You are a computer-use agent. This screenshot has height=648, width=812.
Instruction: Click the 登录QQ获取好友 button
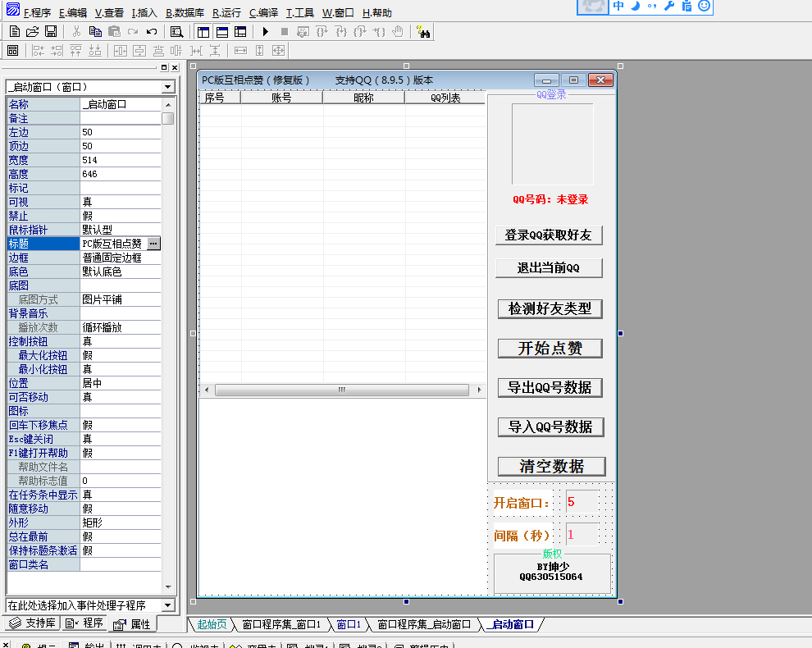tap(549, 235)
